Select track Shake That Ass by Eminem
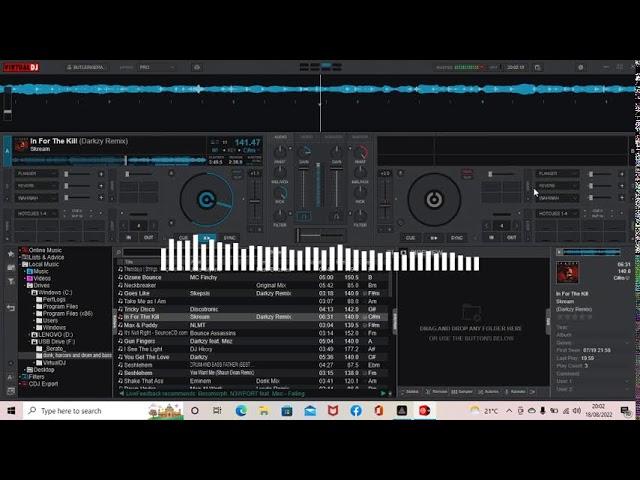640x480 pixels. [253, 381]
